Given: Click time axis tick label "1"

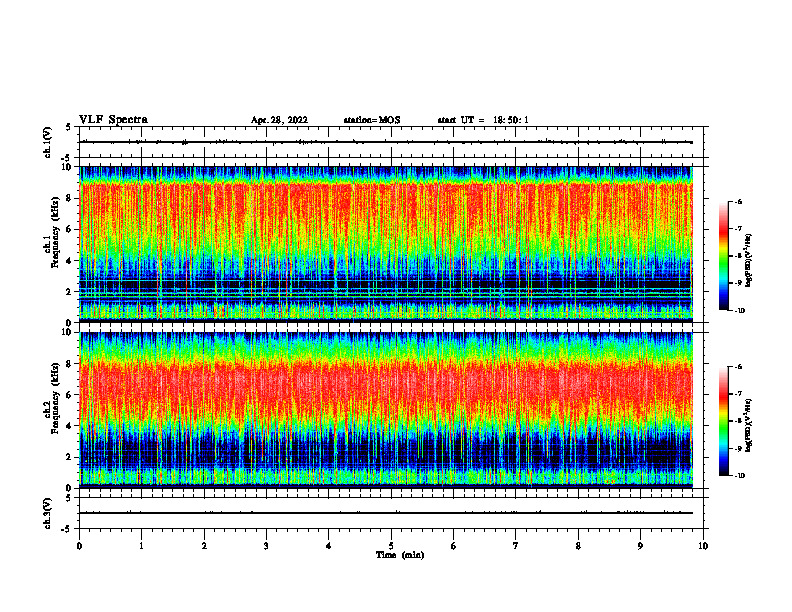Looking at the screenshot, I should pos(141,546).
